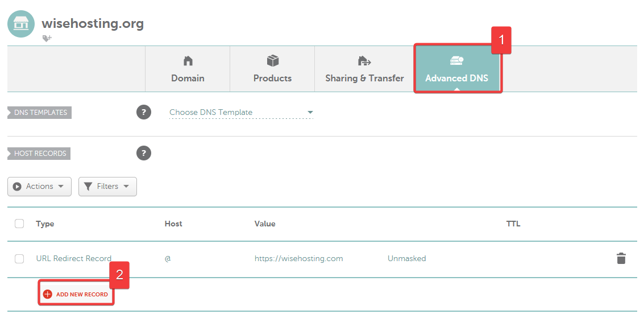Screen dimensions: 644x318
Task: Open help for DNS Templates
Action: pyautogui.click(x=144, y=112)
